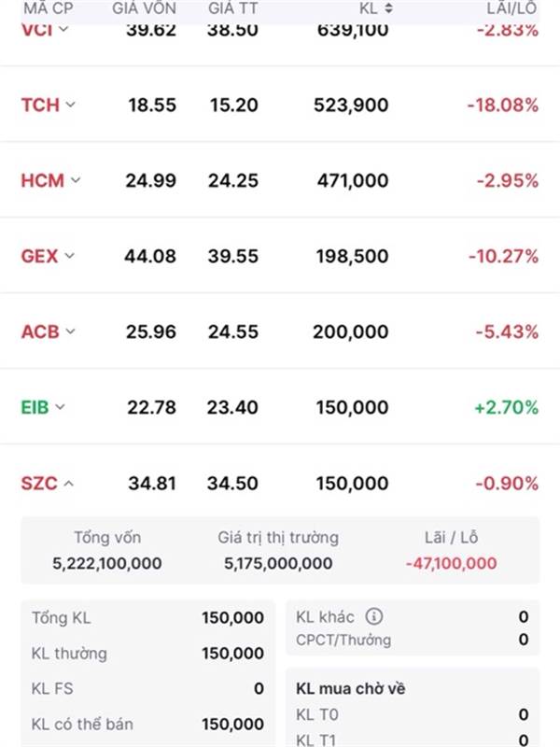Click the Giá trị thị trường amount
This screenshot has height=747, width=560.
(x=278, y=563)
